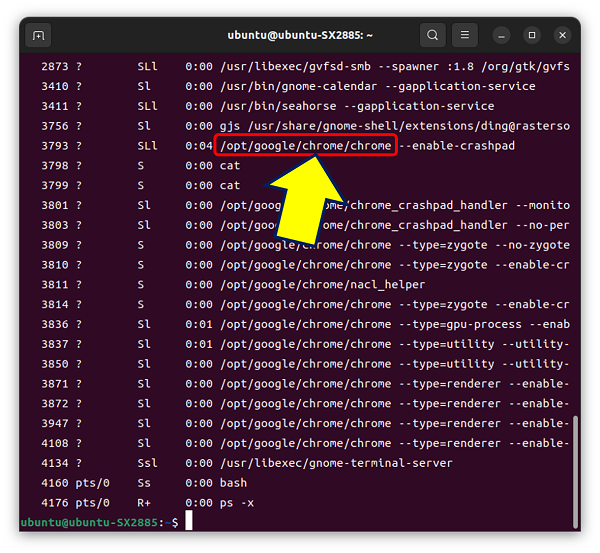Click the window title ubuntu@ubuntu-SX2885
This screenshot has height=553, width=600.
coord(300,35)
